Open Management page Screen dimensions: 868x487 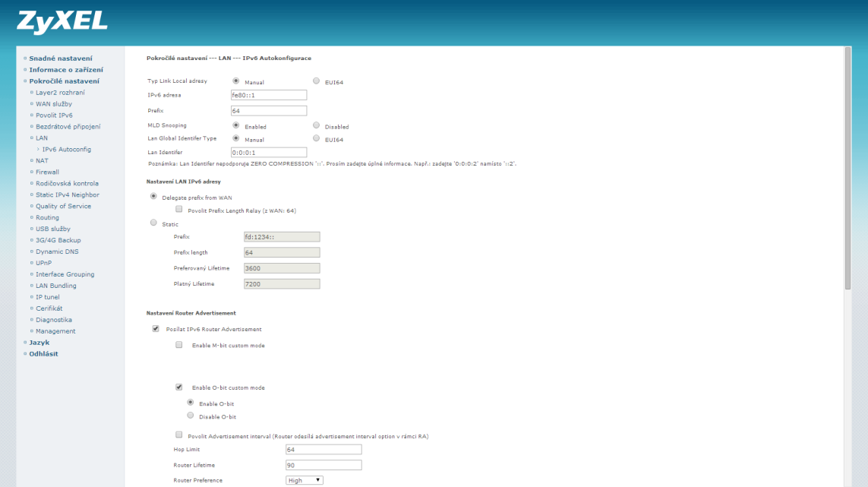click(x=55, y=330)
